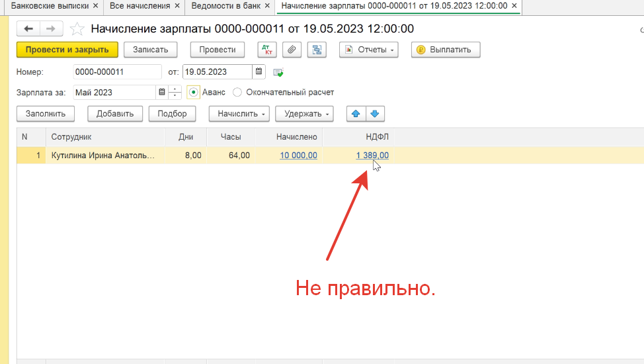Viewport: 644px width, 364px height.
Task: Open calendar picker next to document date
Action: [x=259, y=71]
